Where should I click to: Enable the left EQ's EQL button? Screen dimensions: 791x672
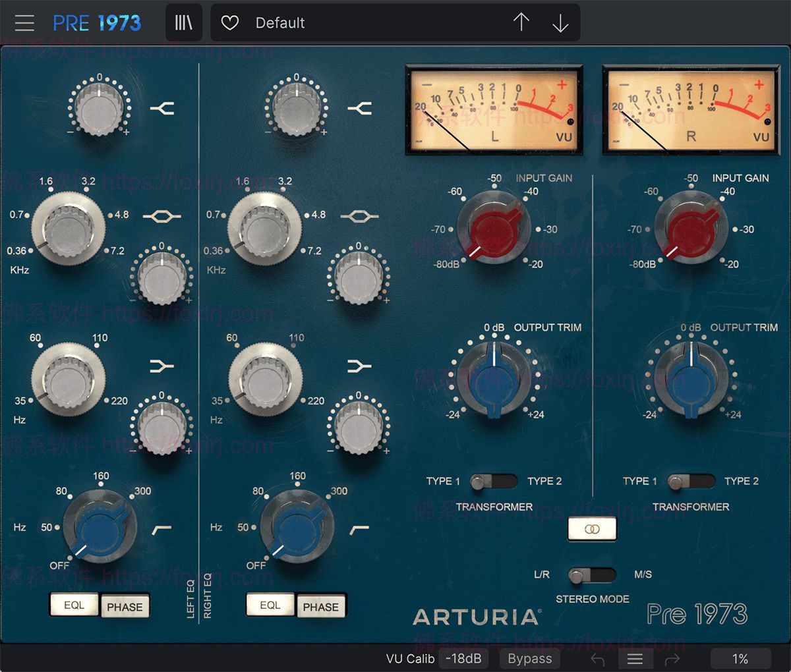[x=74, y=605]
